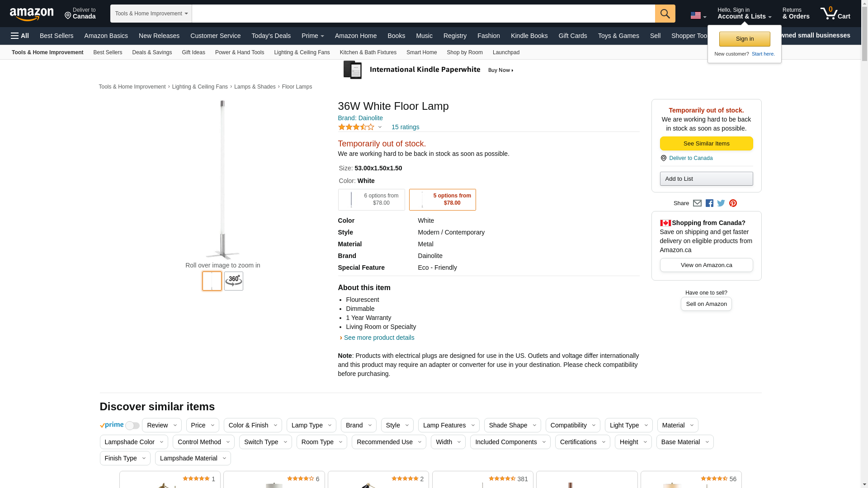Select the 6 options color swatch

tap(371, 200)
